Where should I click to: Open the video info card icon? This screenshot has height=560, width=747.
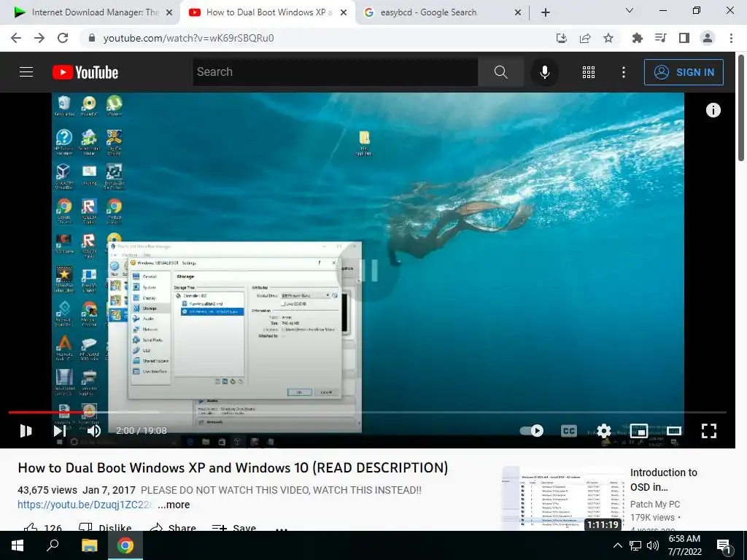coord(713,111)
